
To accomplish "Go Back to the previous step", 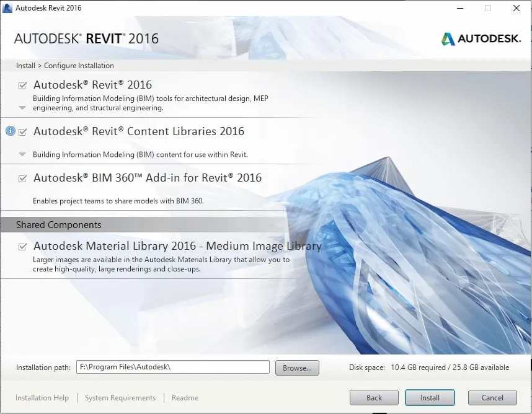I will coord(374,397).
